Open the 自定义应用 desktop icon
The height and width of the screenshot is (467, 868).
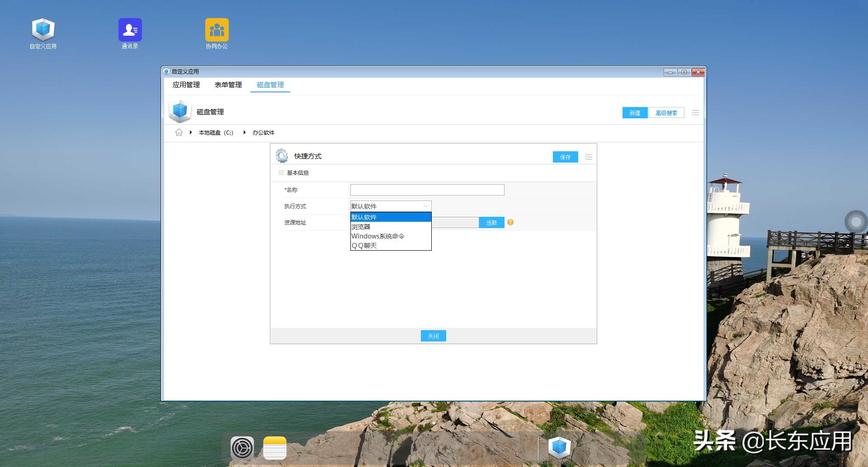click(43, 31)
